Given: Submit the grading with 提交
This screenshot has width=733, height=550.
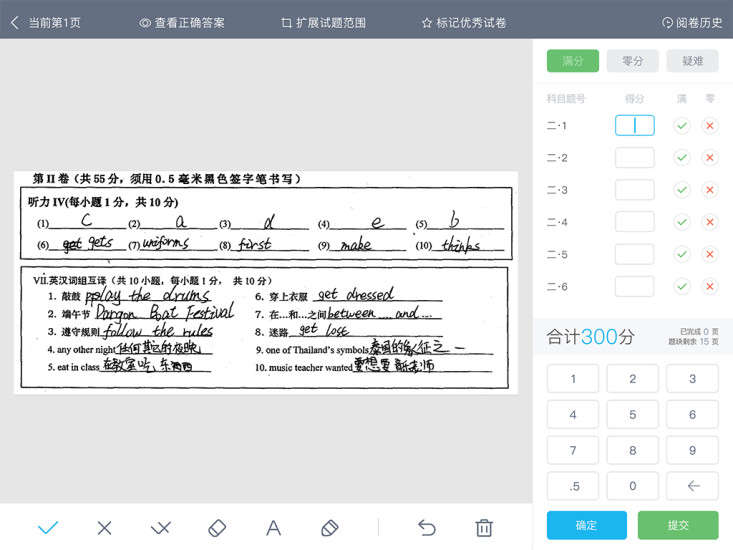Looking at the screenshot, I should pyautogui.click(x=678, y=525).
